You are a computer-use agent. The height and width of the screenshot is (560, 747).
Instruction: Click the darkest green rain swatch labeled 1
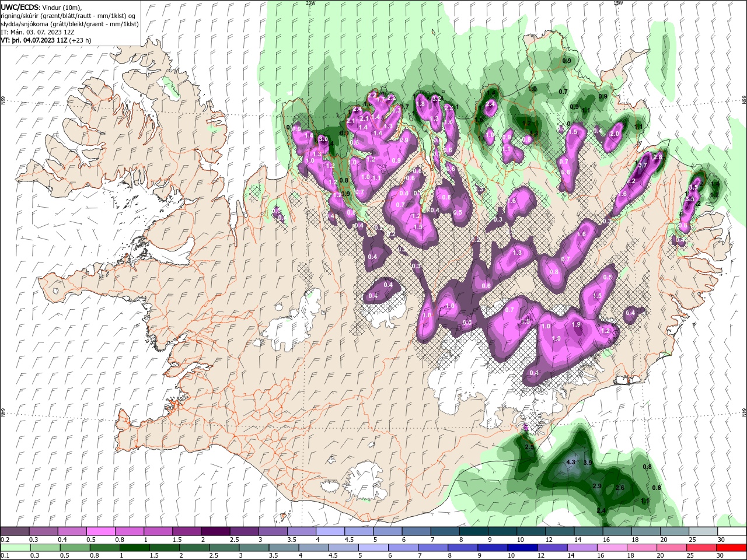[x=134, y=548]
